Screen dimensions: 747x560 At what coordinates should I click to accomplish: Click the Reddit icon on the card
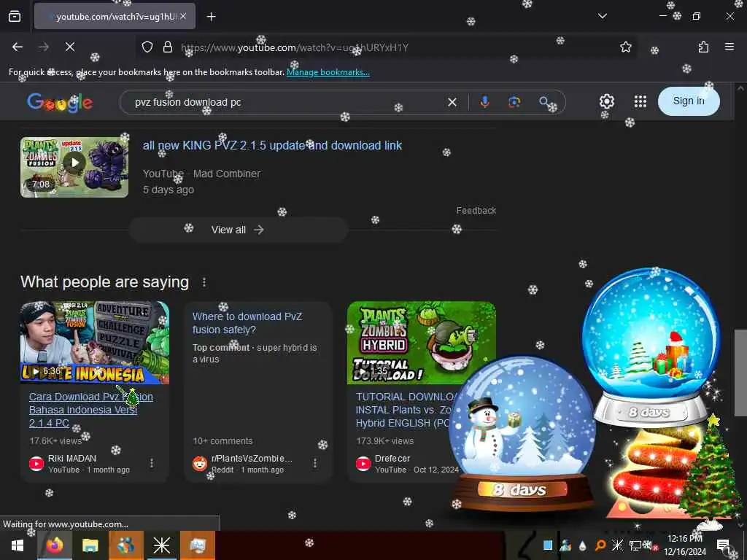[x=200, y=463]
